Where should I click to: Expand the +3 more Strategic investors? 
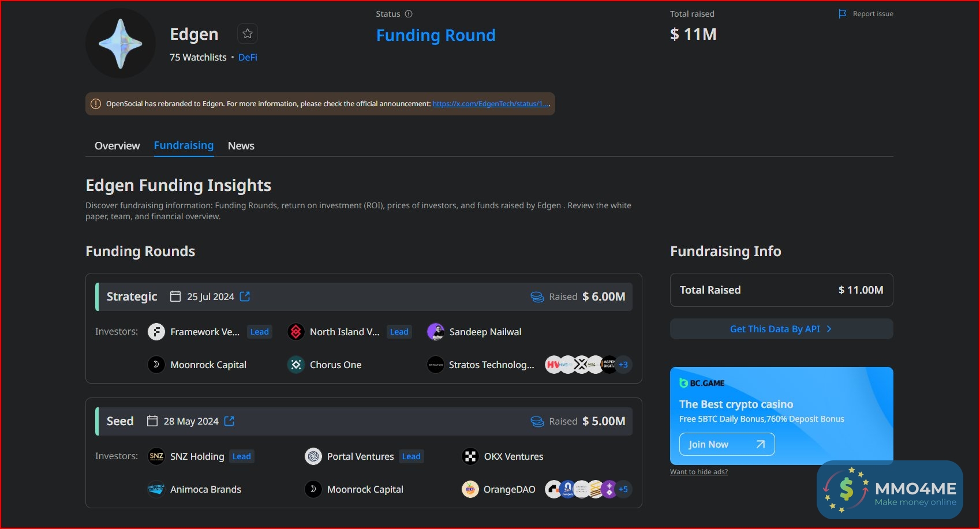(x=623, y=365)
